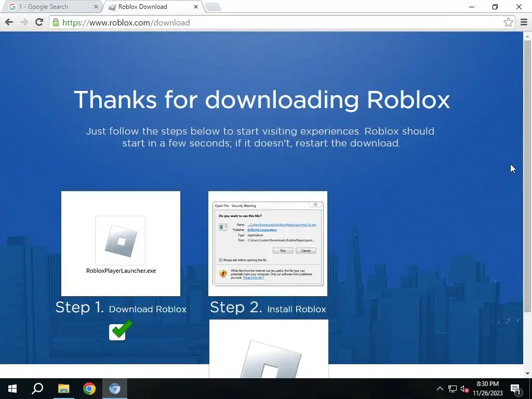Bookmark this page with the star icon

[508, 22]
